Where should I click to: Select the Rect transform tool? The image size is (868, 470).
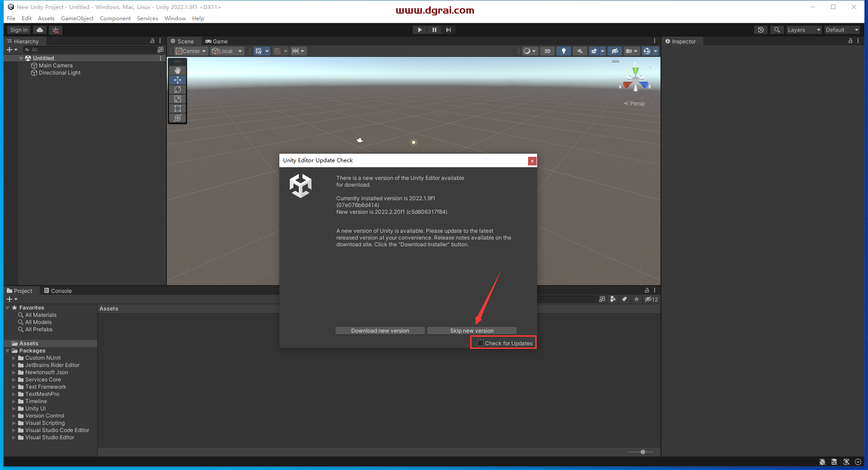click(x=177, y=108)
